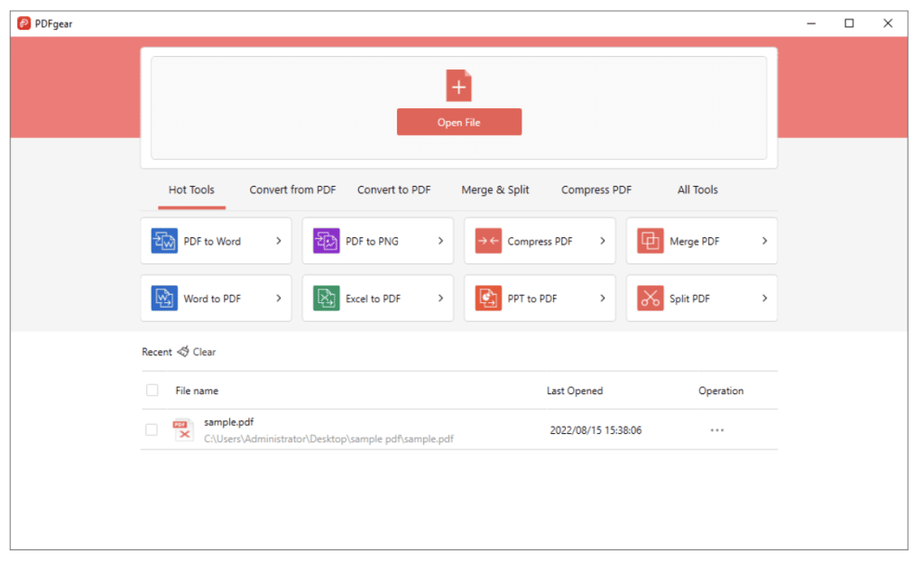The width and height of the screenshot is (924, 572).
Task: Switch to the Hot Tools tab
Action: tap(191, 189)
